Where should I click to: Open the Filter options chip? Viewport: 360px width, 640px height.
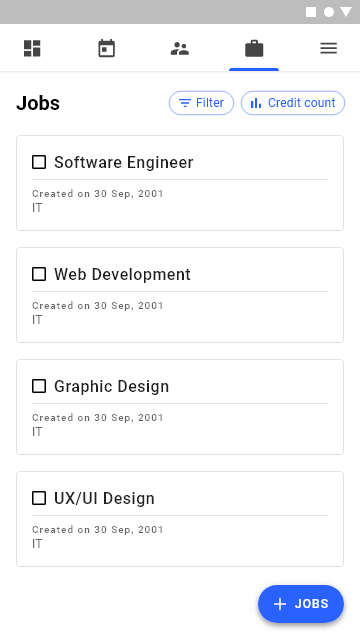pyautogui.click(x=202, y=103)
